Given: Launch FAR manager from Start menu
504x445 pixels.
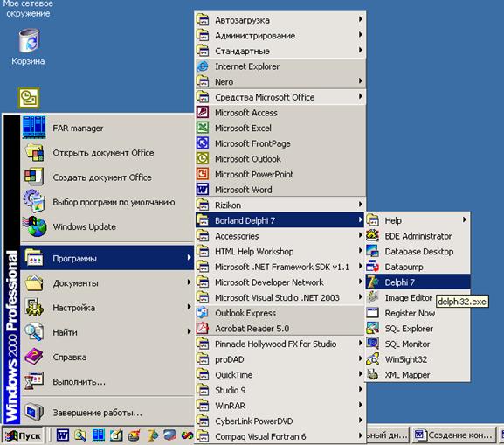Looking at the screenshot, I should pyautogui.click(x=107, y=128).
